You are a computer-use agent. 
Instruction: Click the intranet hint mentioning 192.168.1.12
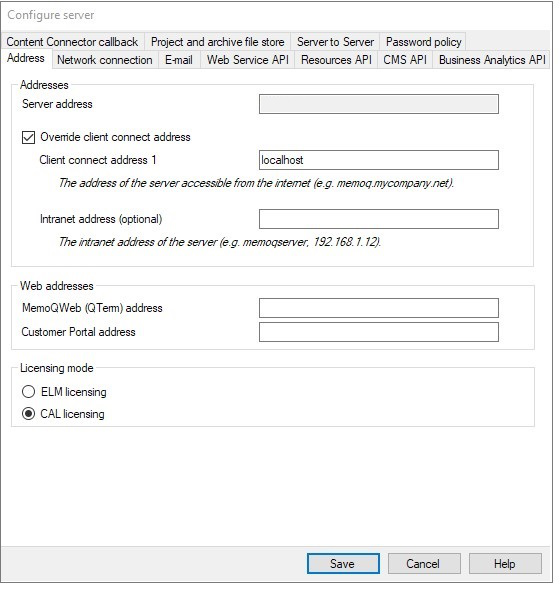point(220,242)
